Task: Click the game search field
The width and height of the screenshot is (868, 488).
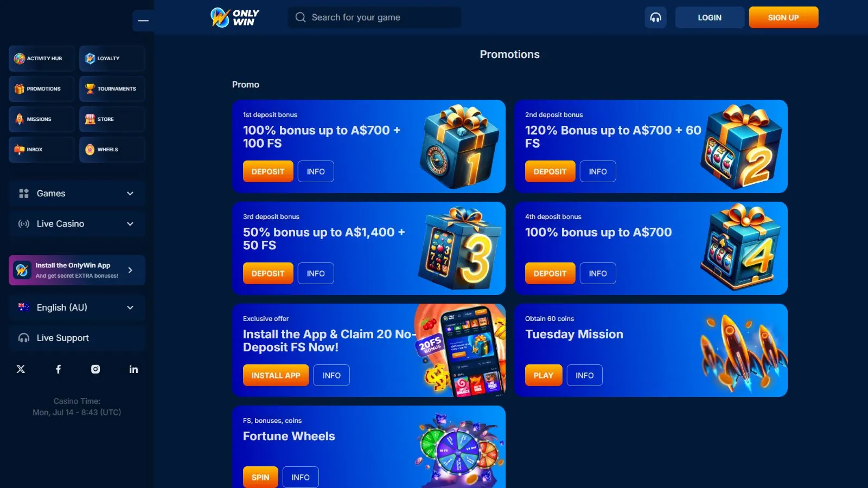Action: 374,17
